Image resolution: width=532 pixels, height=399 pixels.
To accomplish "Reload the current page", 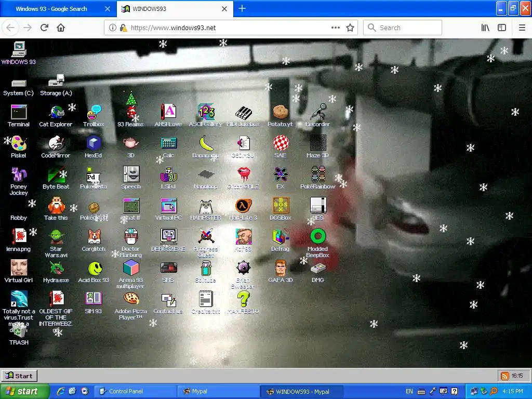I will pyautogui.click(x=45, y=28).
